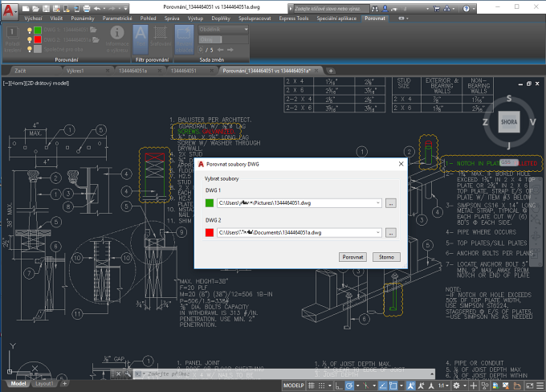Toggle DWG 2 visibility lightbulb in ribbon
Screen dimensions: 546x392
[30, 39]
